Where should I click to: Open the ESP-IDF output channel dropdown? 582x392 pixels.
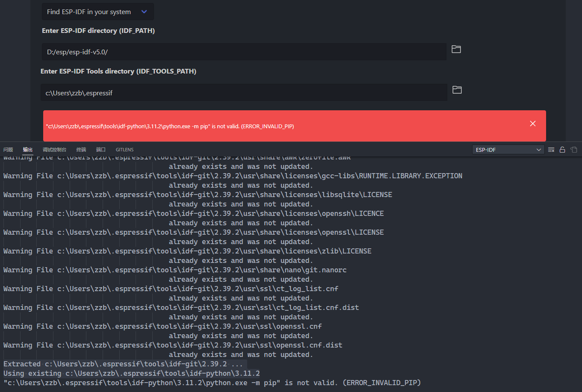(508, 150)
